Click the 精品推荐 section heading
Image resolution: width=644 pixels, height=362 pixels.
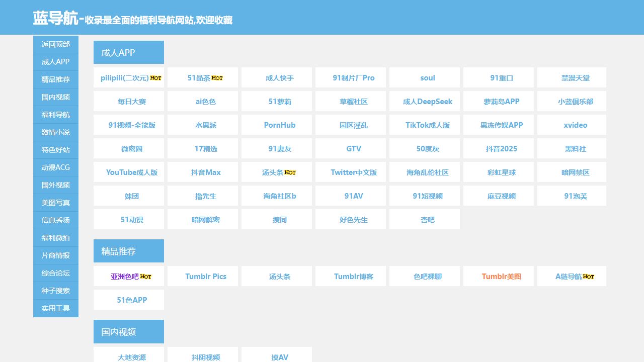coord(129,251)
